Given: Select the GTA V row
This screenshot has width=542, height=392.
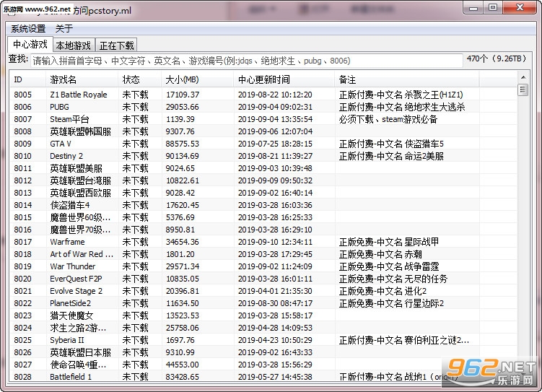Looking at the screenshot, I should 263,144.
